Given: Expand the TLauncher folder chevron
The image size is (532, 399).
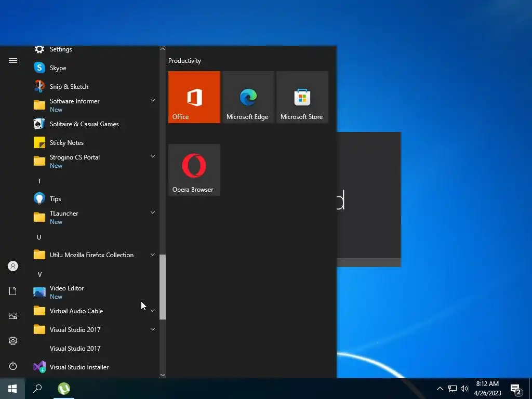Looking at the screenshot, I should [x=153, y=212].
